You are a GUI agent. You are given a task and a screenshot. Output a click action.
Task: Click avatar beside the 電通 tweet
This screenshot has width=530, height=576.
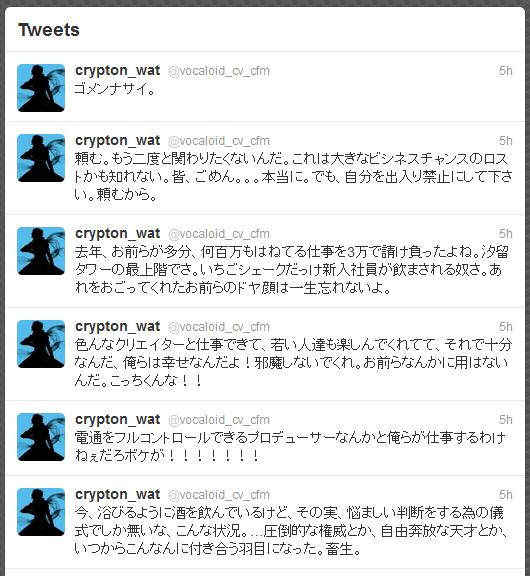pyautogui.click(x=41, y=437)
